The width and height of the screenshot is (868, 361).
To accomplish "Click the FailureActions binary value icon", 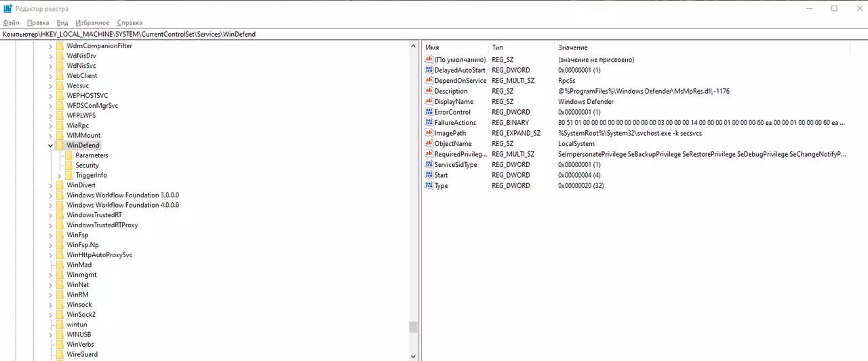I will pos(429,123).
